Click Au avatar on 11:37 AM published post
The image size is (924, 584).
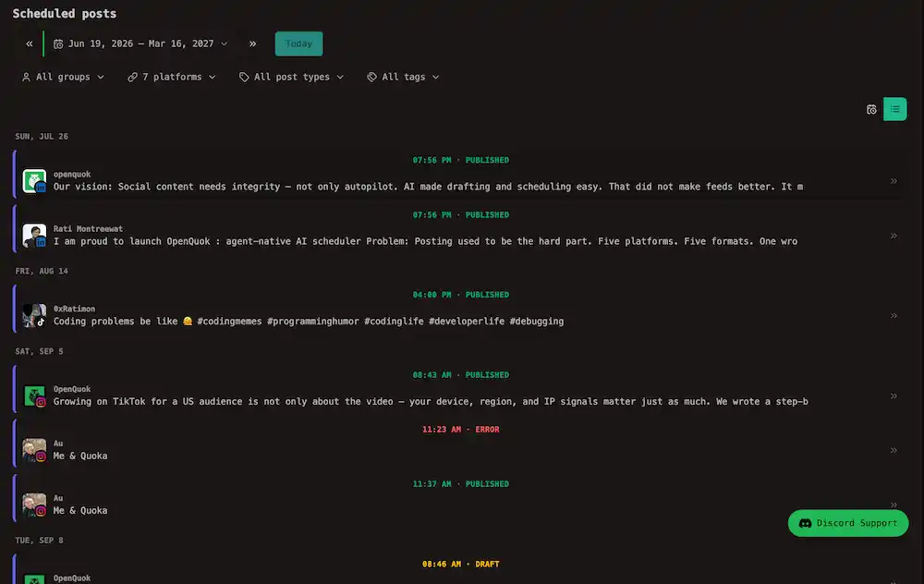34,505
